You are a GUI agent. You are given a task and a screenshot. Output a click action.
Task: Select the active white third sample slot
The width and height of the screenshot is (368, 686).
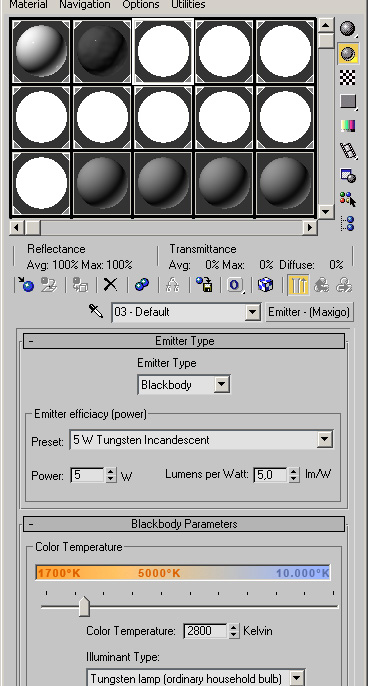click(163, 51)
